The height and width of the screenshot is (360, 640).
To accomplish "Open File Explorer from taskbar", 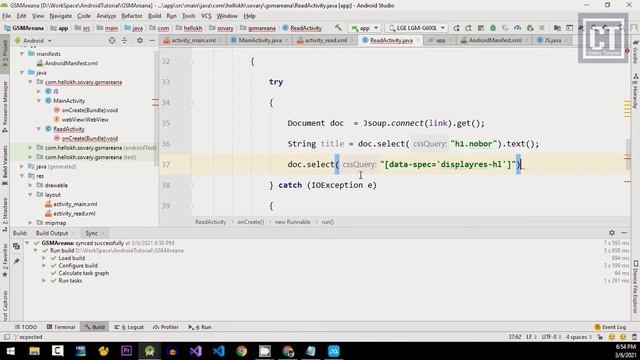I will tap(34, 351).
